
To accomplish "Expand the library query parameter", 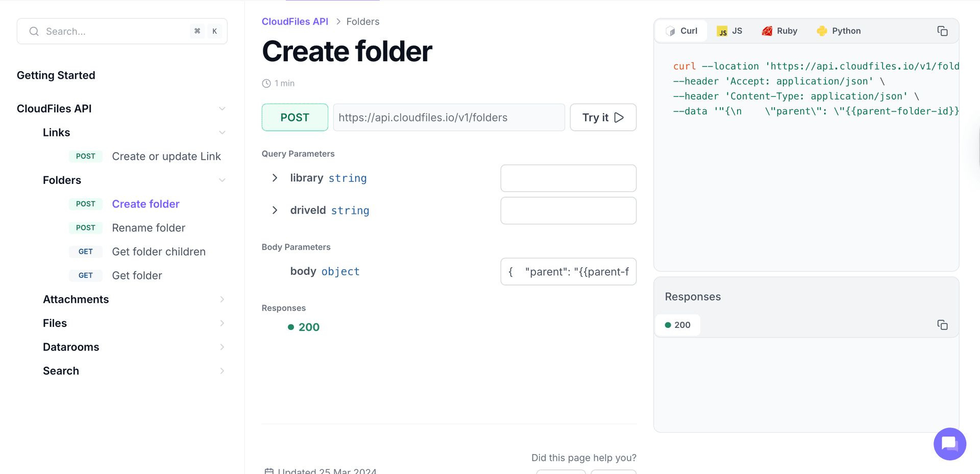I will click(275, 178).
